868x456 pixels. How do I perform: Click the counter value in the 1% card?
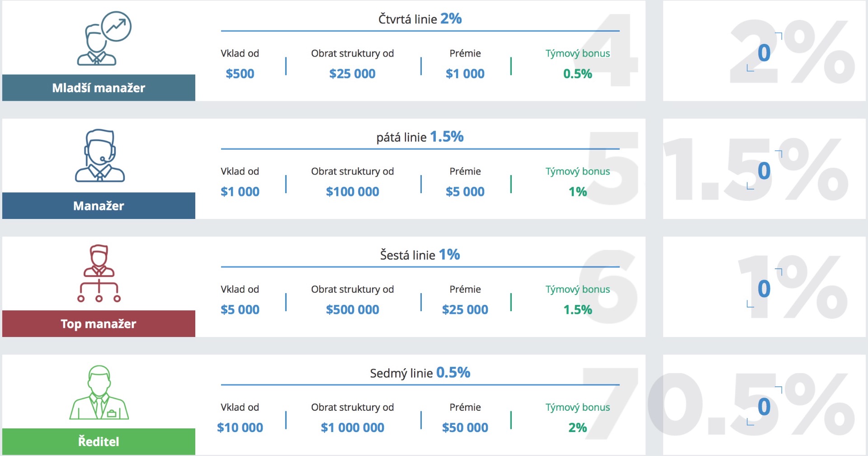[x=764, y=289]
